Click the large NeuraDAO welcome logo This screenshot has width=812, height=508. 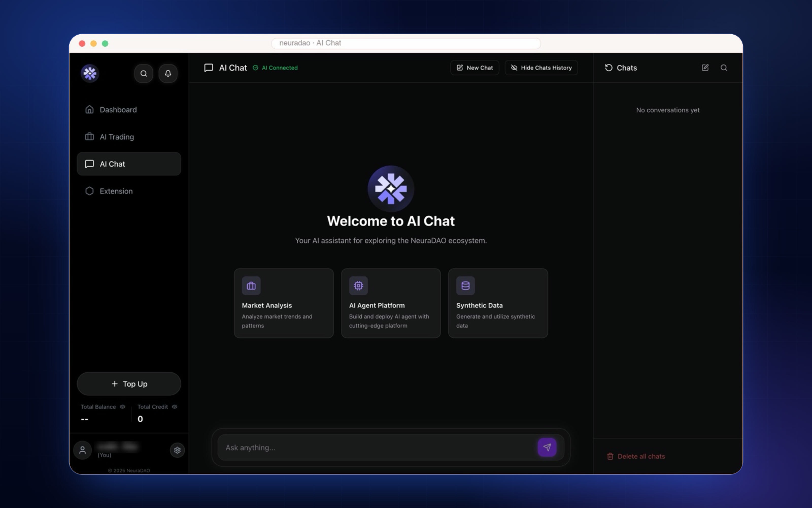point(391,189)
